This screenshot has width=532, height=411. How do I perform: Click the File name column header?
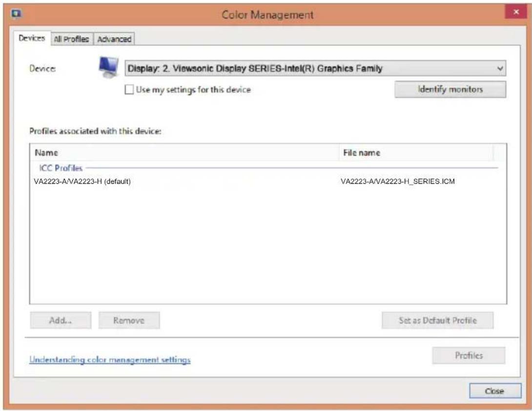[x=416, y=153]
